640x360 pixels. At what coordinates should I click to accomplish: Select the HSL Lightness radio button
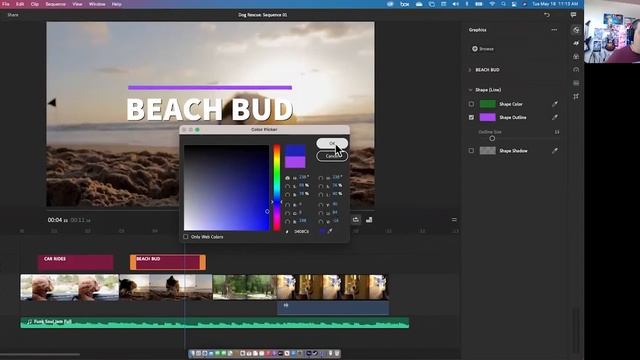[321, 195]
